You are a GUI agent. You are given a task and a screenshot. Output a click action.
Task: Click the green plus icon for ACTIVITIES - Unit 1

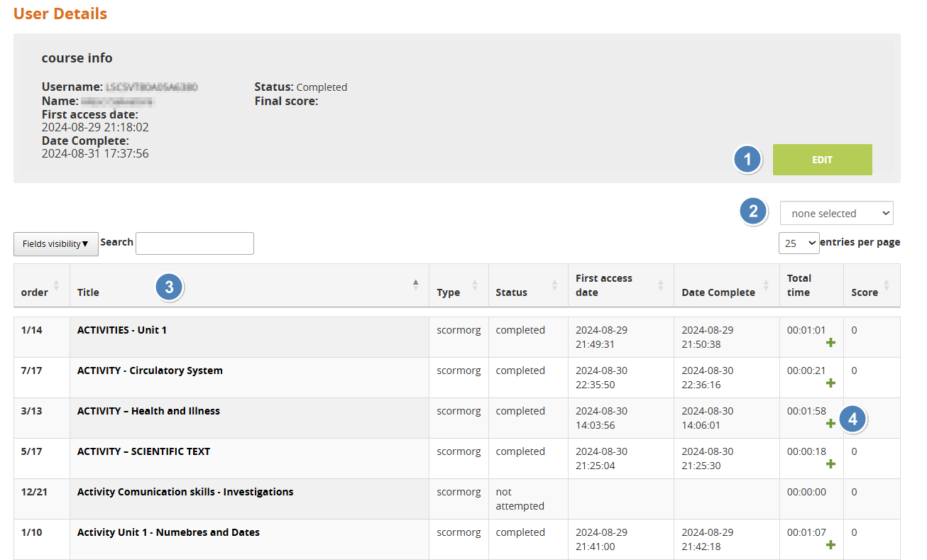coord(830,343)
